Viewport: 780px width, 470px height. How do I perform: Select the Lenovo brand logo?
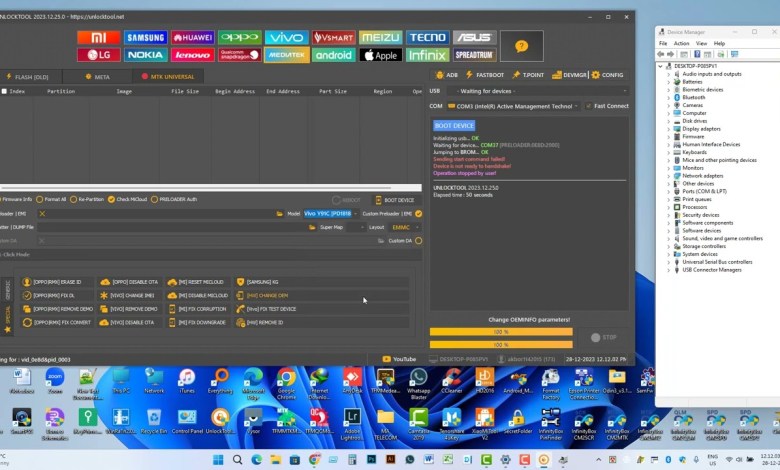pyautogui.click(x=193, y=55)
